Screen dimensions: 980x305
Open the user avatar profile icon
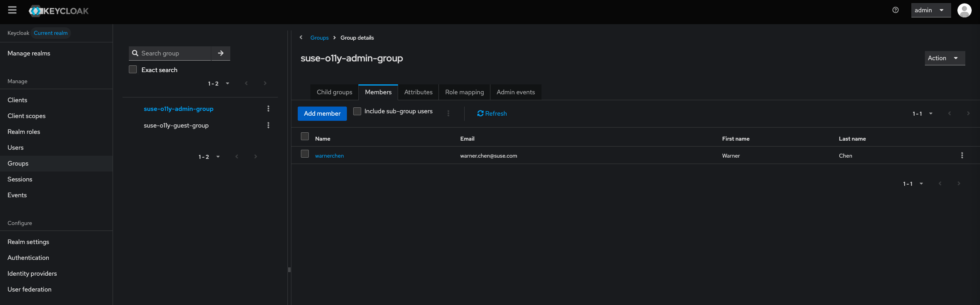coord(964,10)
